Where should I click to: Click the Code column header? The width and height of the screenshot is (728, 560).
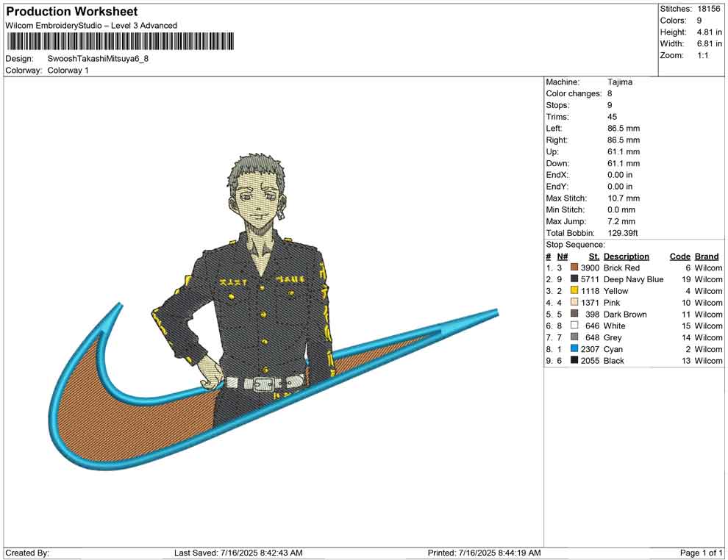pyautogui.click(x=680, y=256)
